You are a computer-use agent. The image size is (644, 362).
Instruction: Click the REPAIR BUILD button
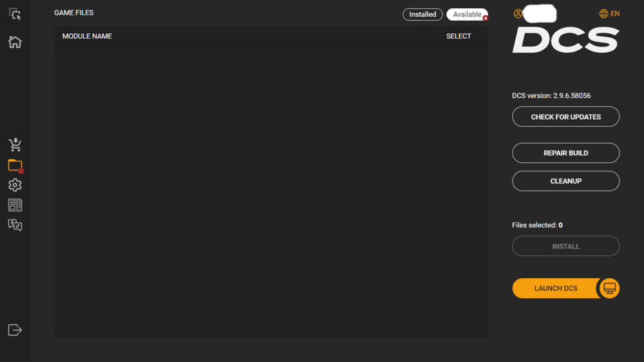click(x=565, y=153)
